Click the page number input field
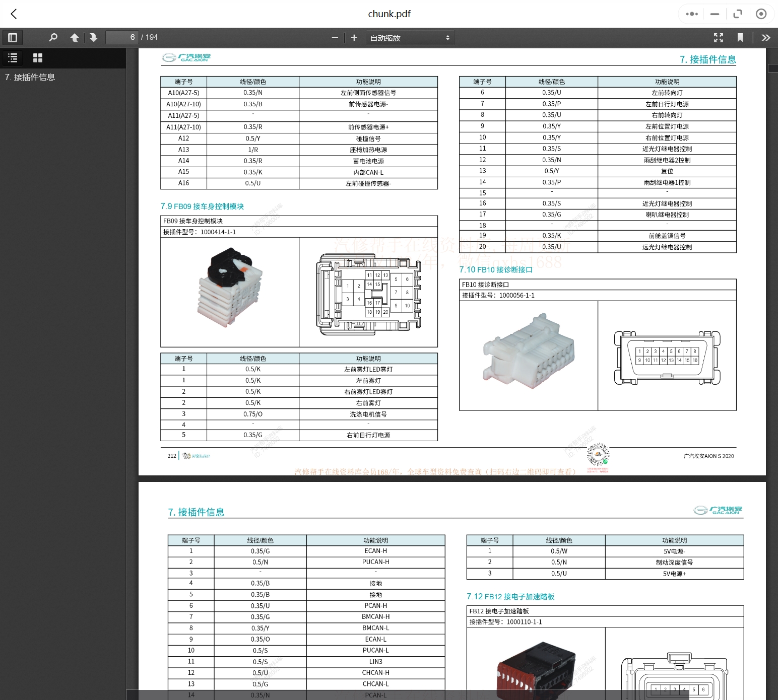The height and width of the screenshot is (700, 778). click(x=122, y=37)
